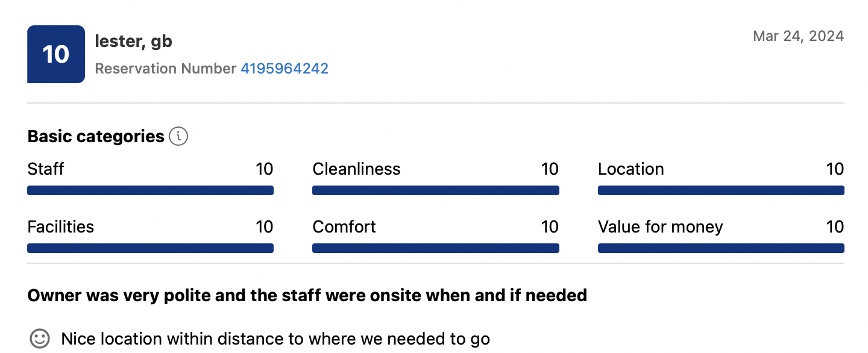The width and height of the screenshot is (868, 353).
Task: Click the Value for money rating bar
Action: point(721,248)
